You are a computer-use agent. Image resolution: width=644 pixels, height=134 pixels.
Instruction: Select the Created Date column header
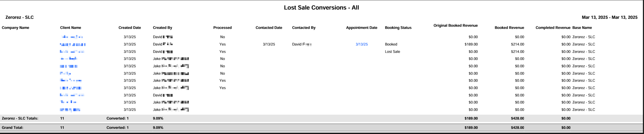[129, 28]
